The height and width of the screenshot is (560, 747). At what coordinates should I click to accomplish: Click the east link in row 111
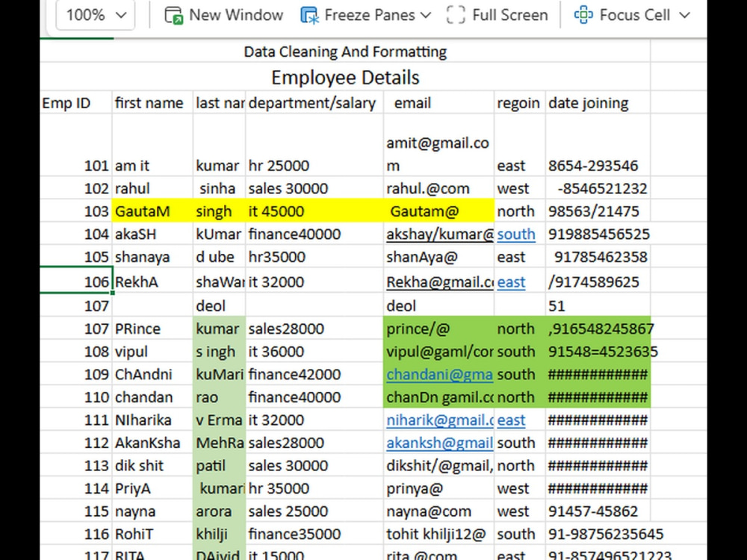pyautogui.click(x=511, y=420)
